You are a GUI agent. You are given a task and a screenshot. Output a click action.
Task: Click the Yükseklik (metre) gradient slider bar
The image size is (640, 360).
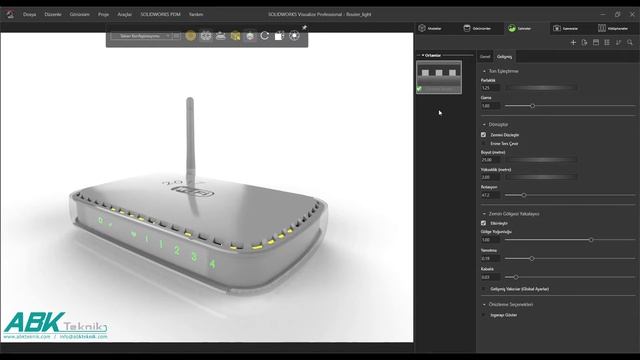[x=541, y=177]
